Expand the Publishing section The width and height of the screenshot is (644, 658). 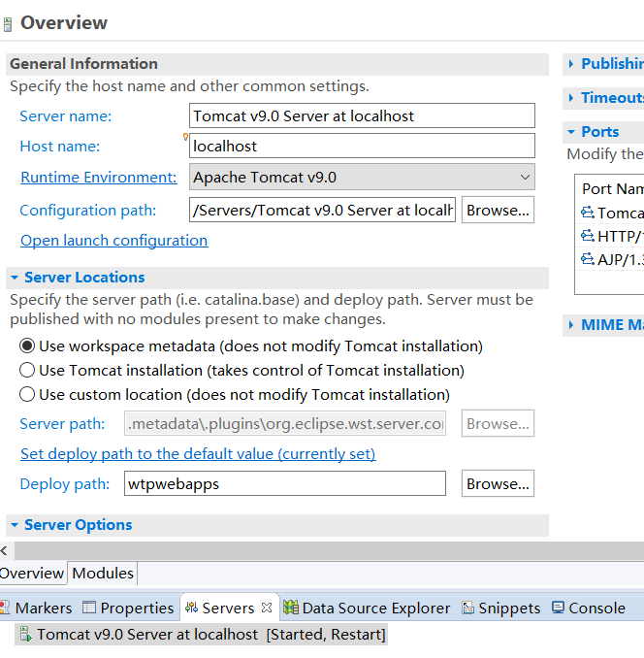(x=571, y=64)
